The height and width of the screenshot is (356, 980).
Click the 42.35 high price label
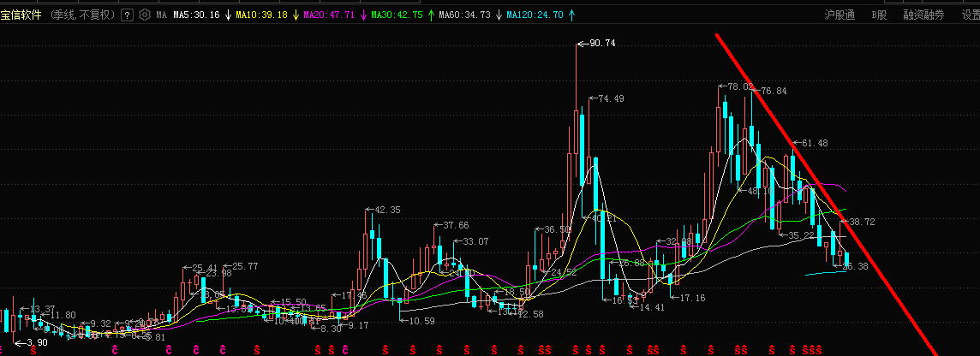click(x=387, y=210)
